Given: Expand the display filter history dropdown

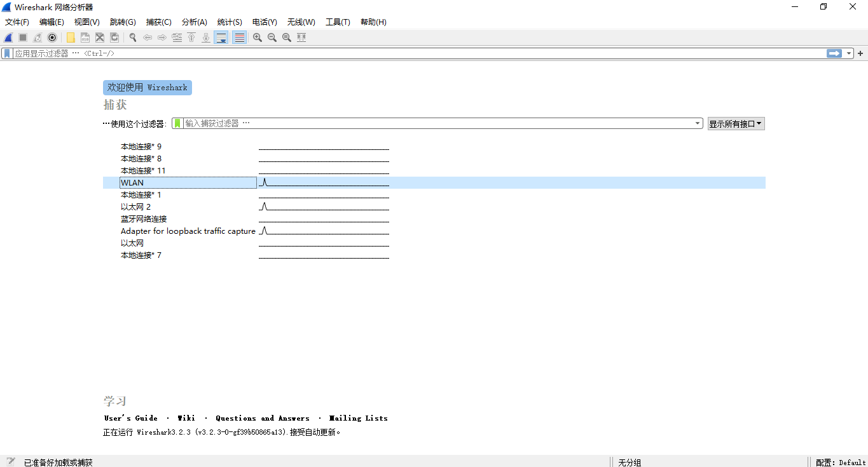Looking at the screenshot, I should click(849, 53).
